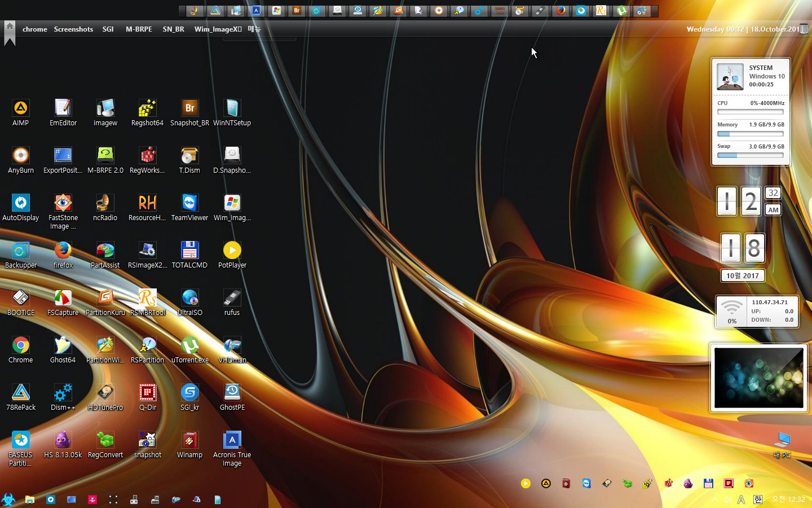Show hidden system tray icons chevron
This screenshot has height=508, width=812.
point(715,500)
